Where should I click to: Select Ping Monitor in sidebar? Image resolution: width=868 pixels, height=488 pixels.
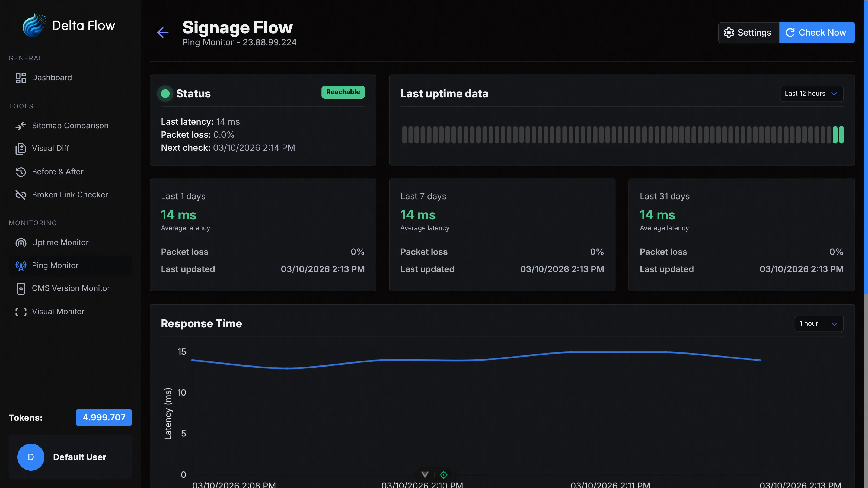(x=55, y=265)
